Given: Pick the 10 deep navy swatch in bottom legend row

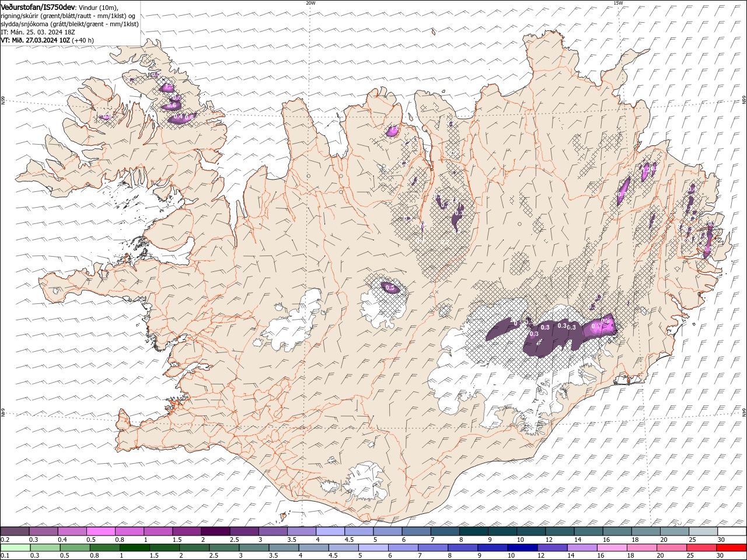Looking at the screenshot, I should (x=522, y=548).
